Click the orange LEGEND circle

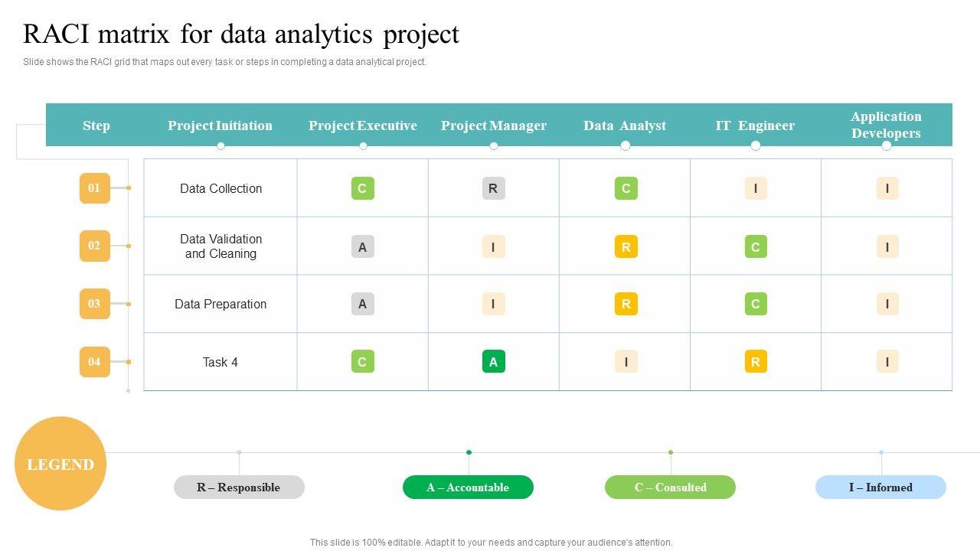[x=60, y=464]
